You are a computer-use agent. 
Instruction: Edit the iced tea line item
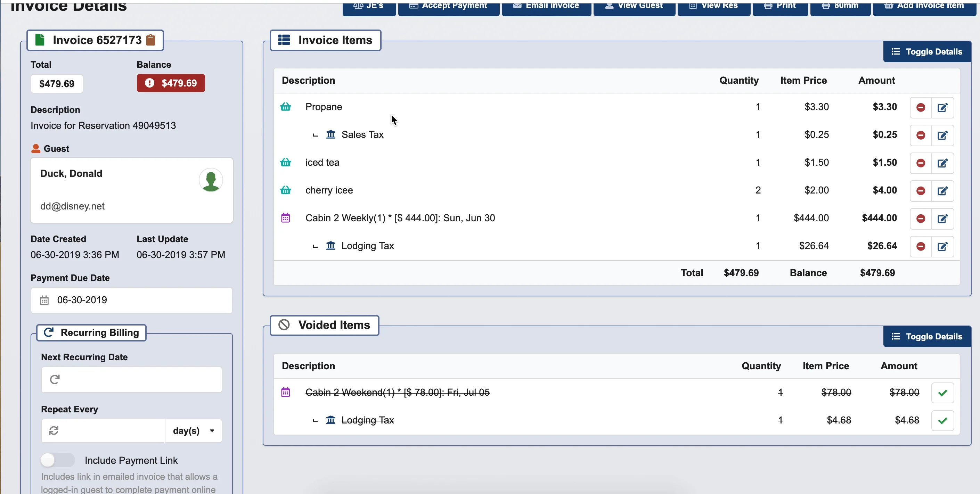click(943, 163)
